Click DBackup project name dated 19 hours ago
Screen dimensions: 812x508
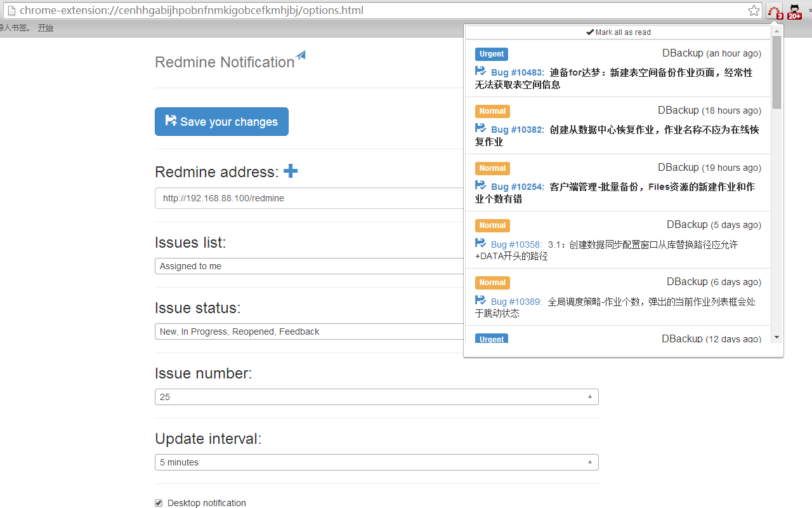[x=678, y=168]
